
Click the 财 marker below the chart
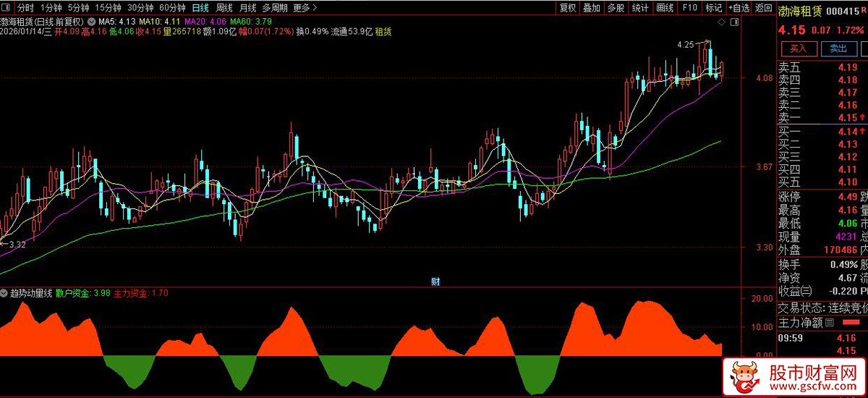[435, 281]
